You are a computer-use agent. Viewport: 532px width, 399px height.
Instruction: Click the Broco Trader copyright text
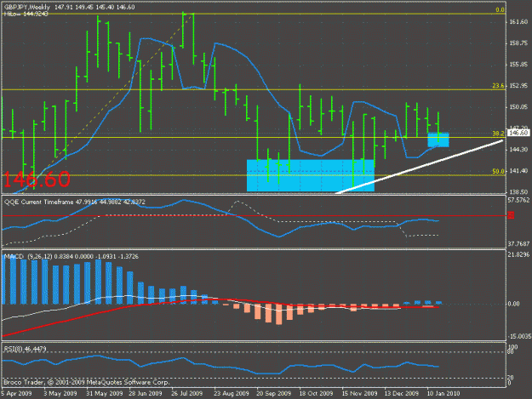tap(87, 382)
